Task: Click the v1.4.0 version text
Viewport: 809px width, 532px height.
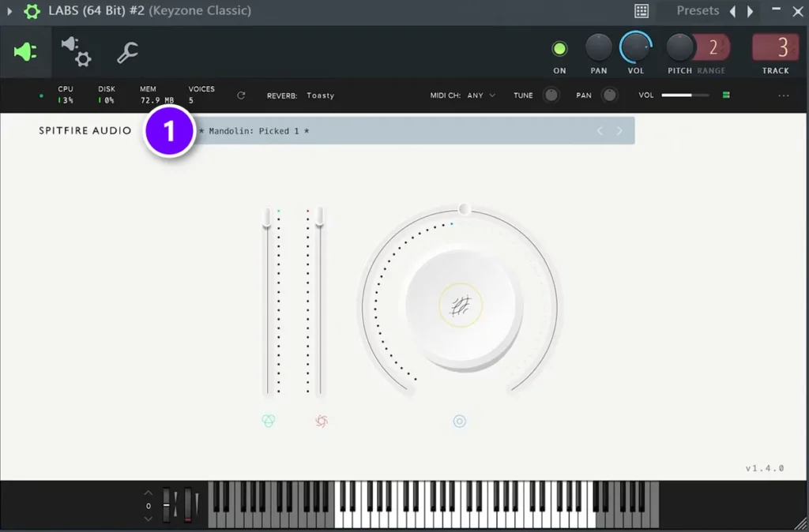Action: (x=765, y=468)
